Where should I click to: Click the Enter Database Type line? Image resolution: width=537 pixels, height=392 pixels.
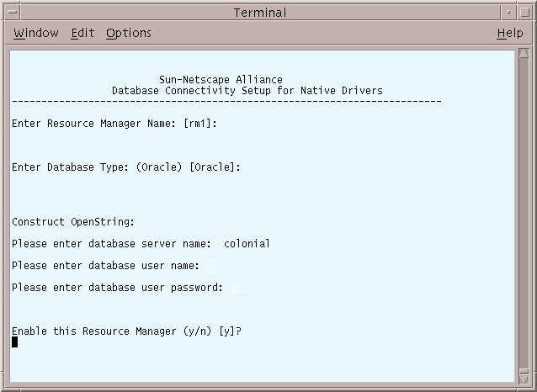[x=126, y=167]
